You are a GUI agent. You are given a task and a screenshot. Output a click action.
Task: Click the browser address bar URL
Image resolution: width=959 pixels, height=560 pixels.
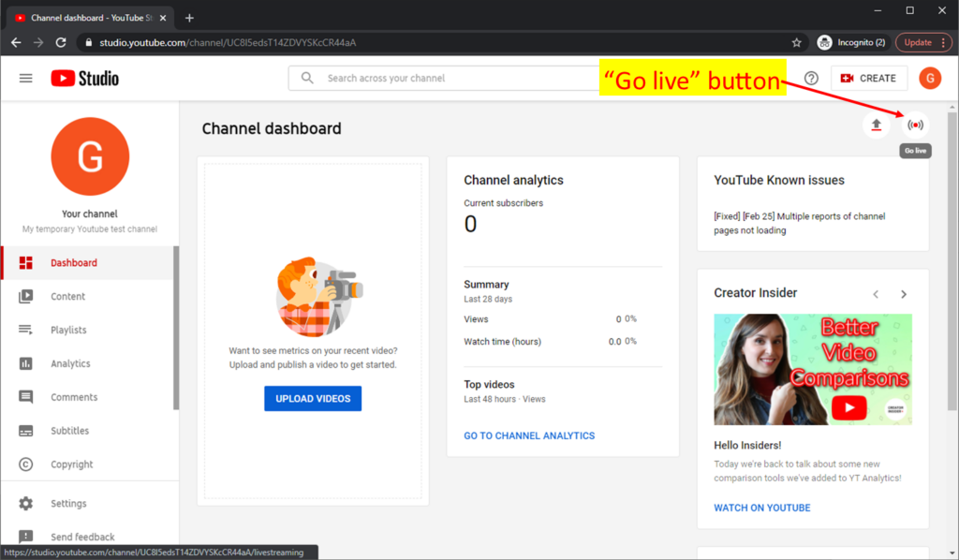[228, 43]
